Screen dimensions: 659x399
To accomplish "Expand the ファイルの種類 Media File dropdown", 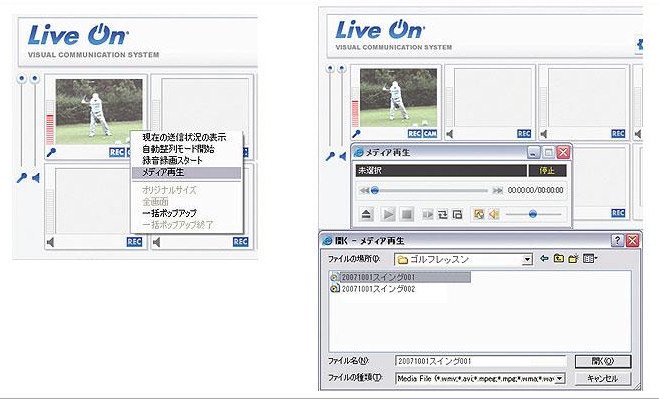I will coord(559,378).
